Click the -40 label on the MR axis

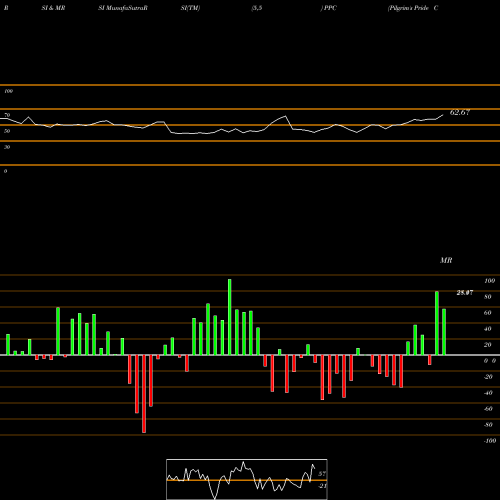pyautogui.click(x=488, y=393)
